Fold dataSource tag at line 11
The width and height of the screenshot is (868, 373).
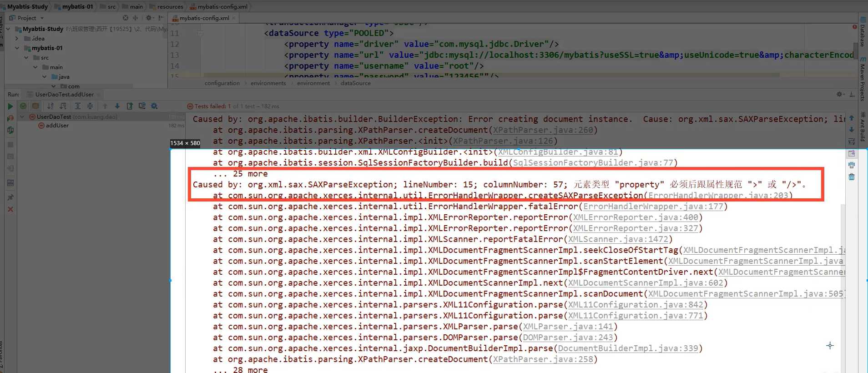point(200,33)
